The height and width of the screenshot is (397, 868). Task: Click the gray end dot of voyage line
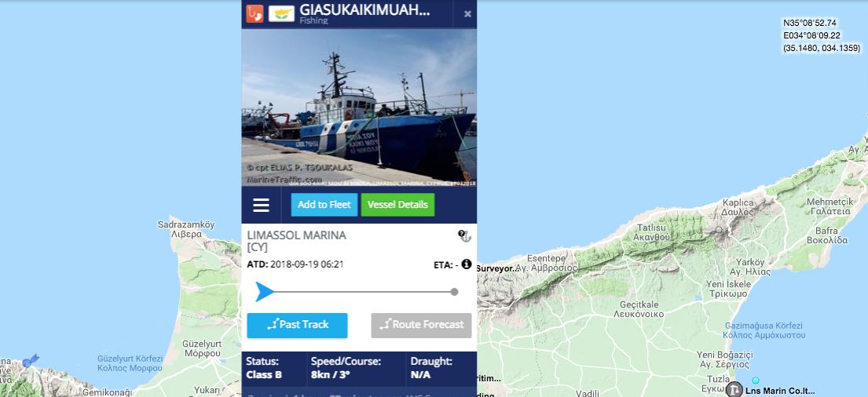pos(455,291)
